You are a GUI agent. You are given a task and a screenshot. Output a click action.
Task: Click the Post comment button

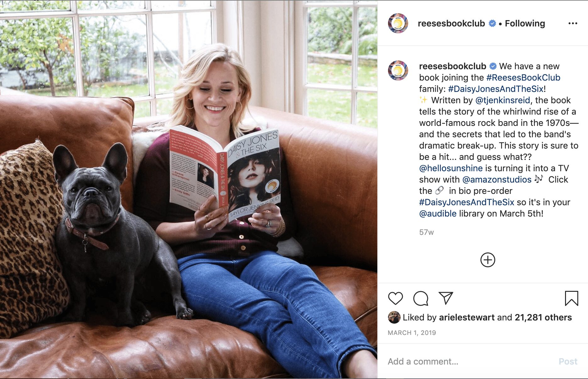coord(568,361)
